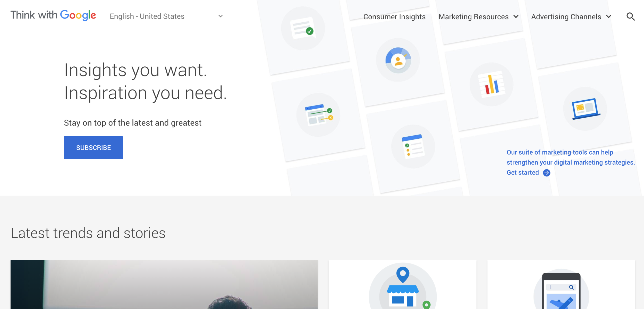Open the large featured story photo

coord(164,284)
